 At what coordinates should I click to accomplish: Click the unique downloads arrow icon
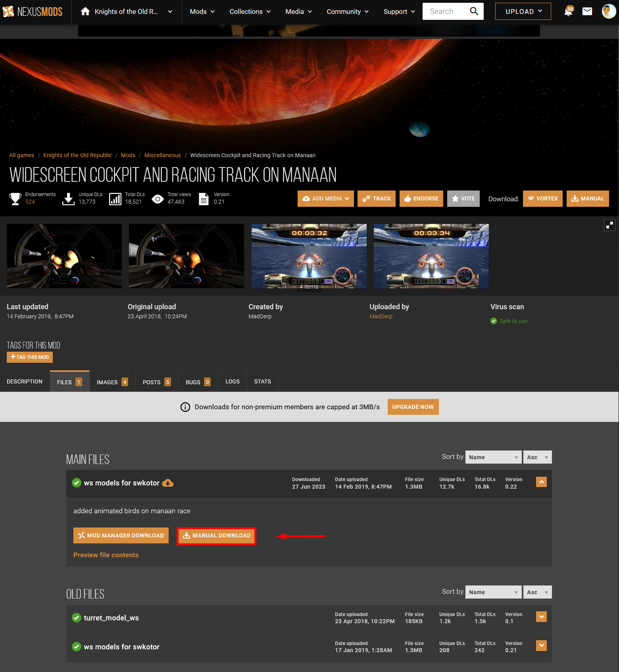pyautogui.click(x=68, y=198)
